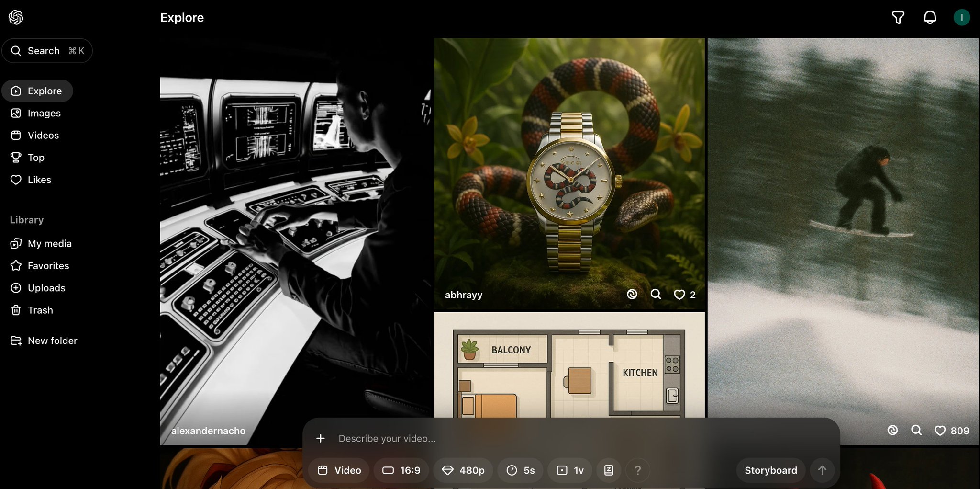Open the notifications bell
Viewport: 980px width, 489px height.
tap(930, 18)
